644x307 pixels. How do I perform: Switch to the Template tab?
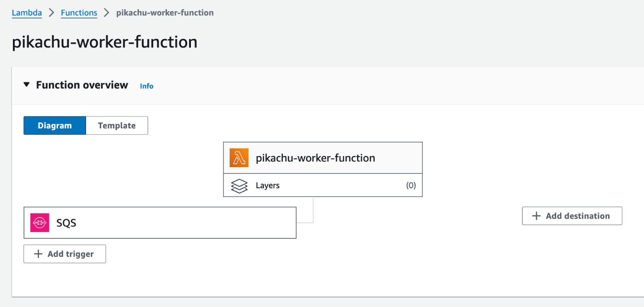117,125
